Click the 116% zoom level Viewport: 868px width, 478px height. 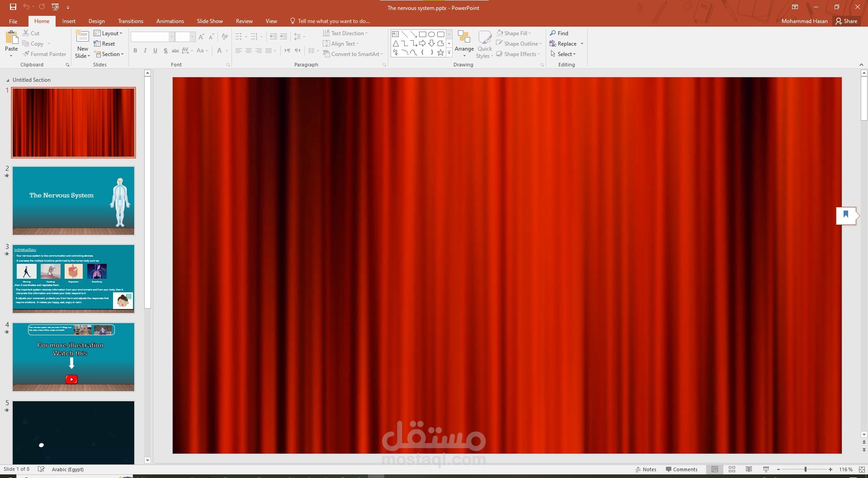846,469
